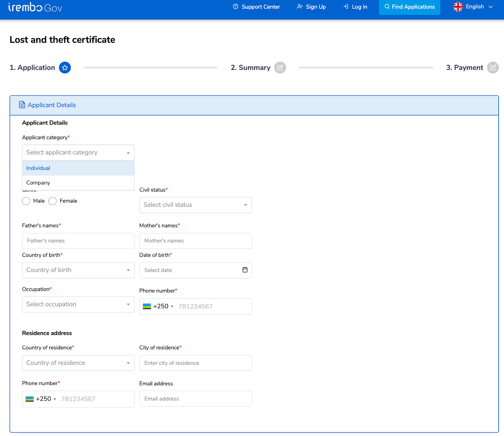The image size is (504, 436).
Task: Toggle the Applicant Details section header
Action: (x=254, y=105)
